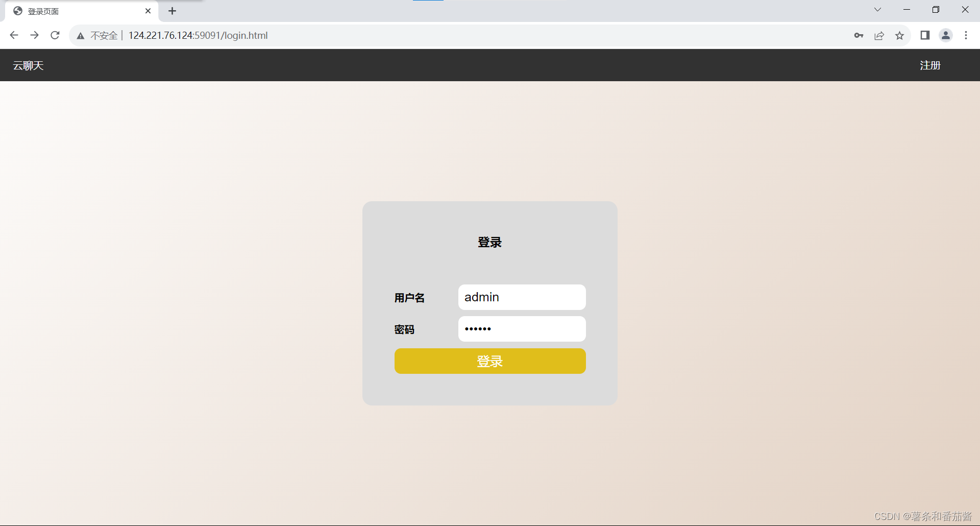Focus the 用户名 field containing admin

click(x=522, y=297)
